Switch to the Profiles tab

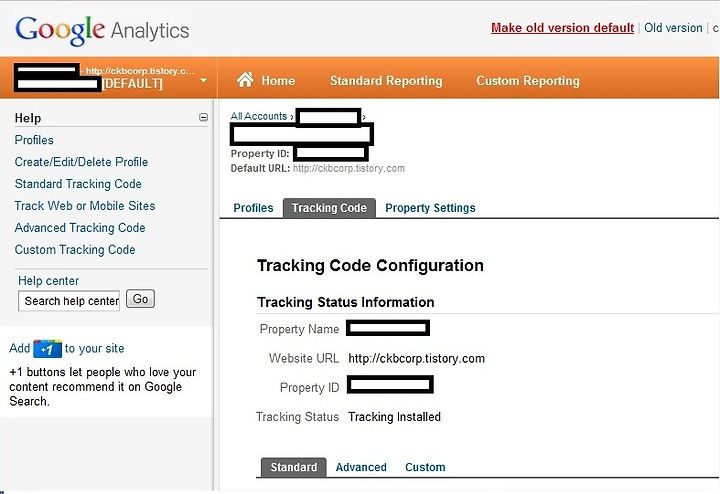point(253,208)
